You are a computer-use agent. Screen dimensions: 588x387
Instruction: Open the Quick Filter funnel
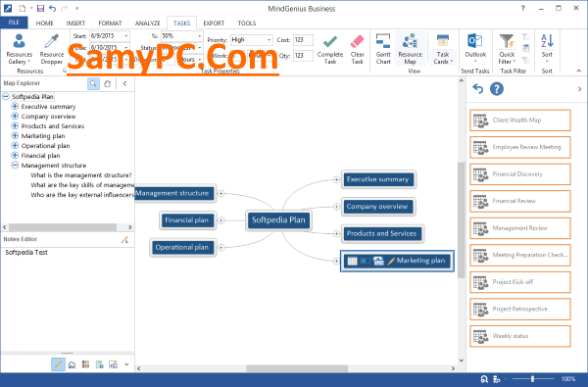pyautogui.click(x=507, y=48)
